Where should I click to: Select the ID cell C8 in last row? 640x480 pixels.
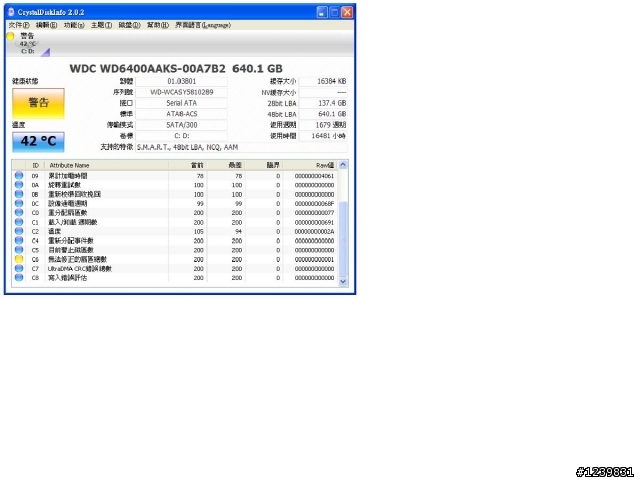pos(35,278)
